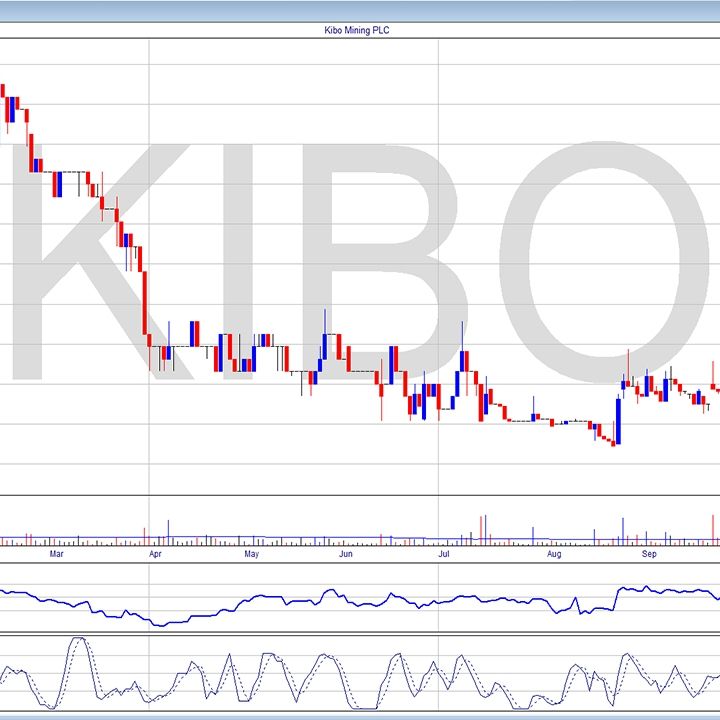This screenshot has width=720, height=720.
Task: Click the lowest point of the blue indicator line
Action: coord(158,624)
